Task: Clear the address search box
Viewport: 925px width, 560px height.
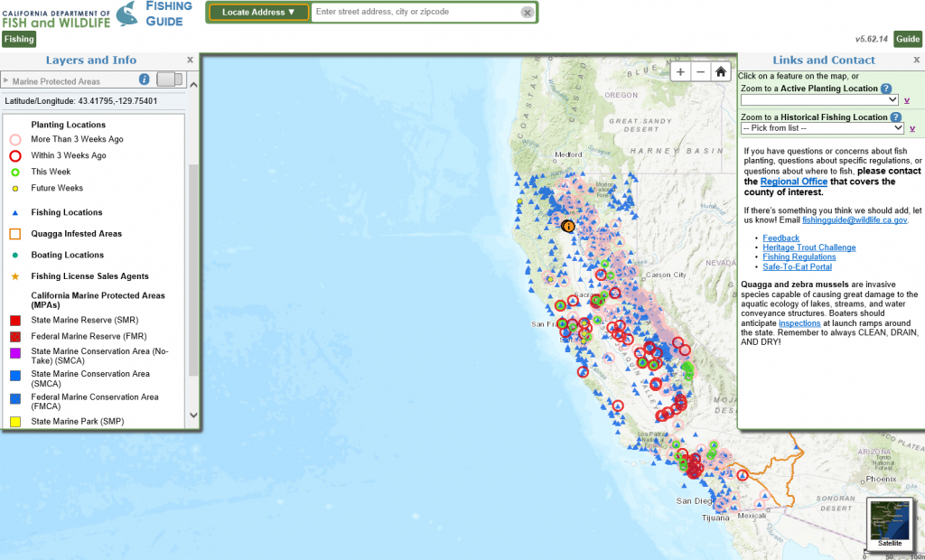Action: point(527,13)
